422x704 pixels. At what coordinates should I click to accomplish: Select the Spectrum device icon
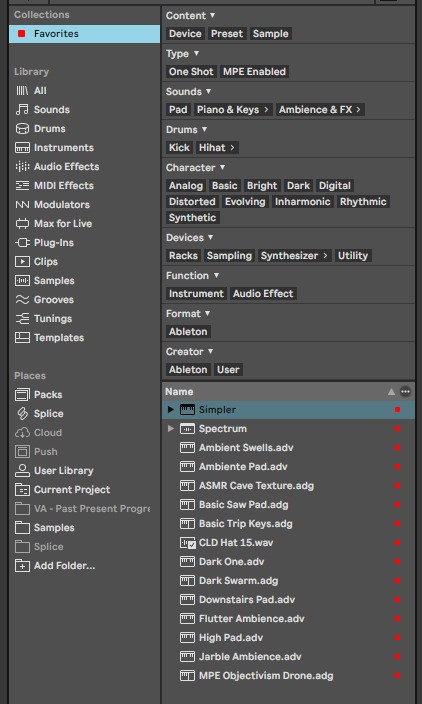[x=187, y=429]
